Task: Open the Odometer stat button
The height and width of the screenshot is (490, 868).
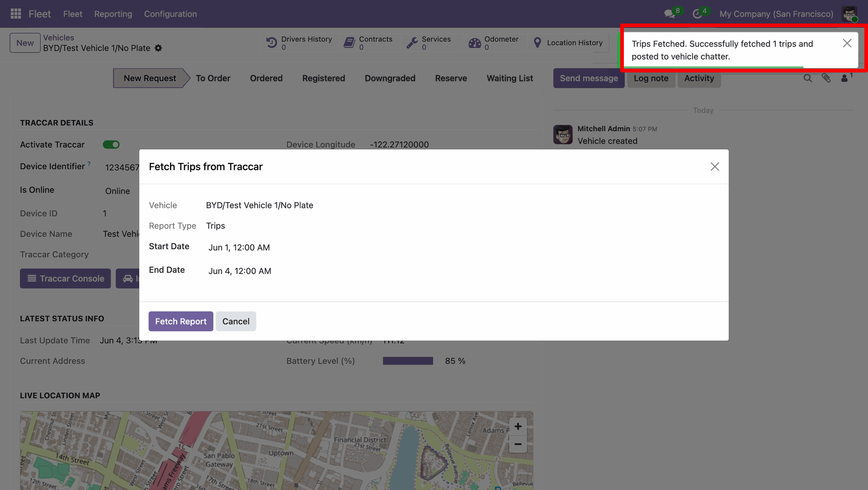Action: pyautogui.click(x=494, y=43)
